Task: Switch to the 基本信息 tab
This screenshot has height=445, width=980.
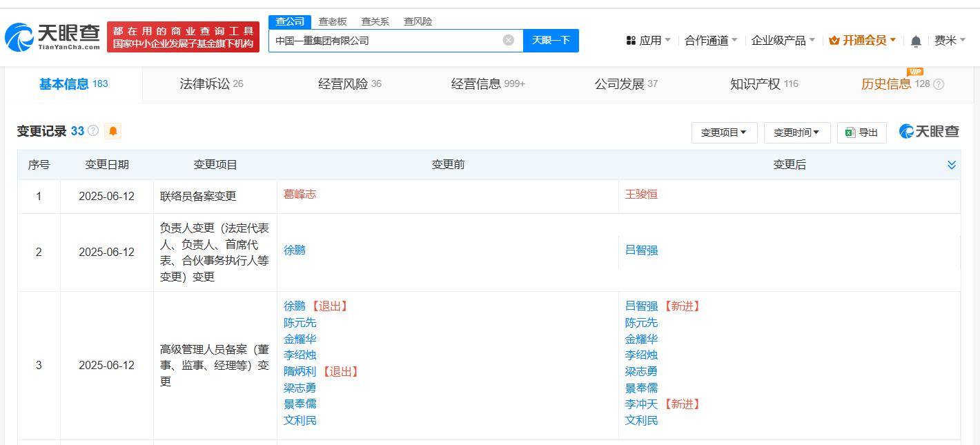Action: (x=73, y=84)
